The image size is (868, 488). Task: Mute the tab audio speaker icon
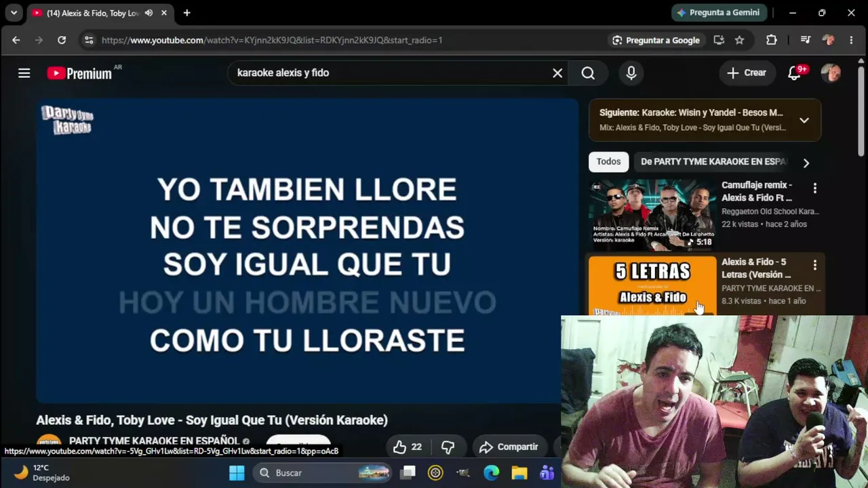(149, 13)
